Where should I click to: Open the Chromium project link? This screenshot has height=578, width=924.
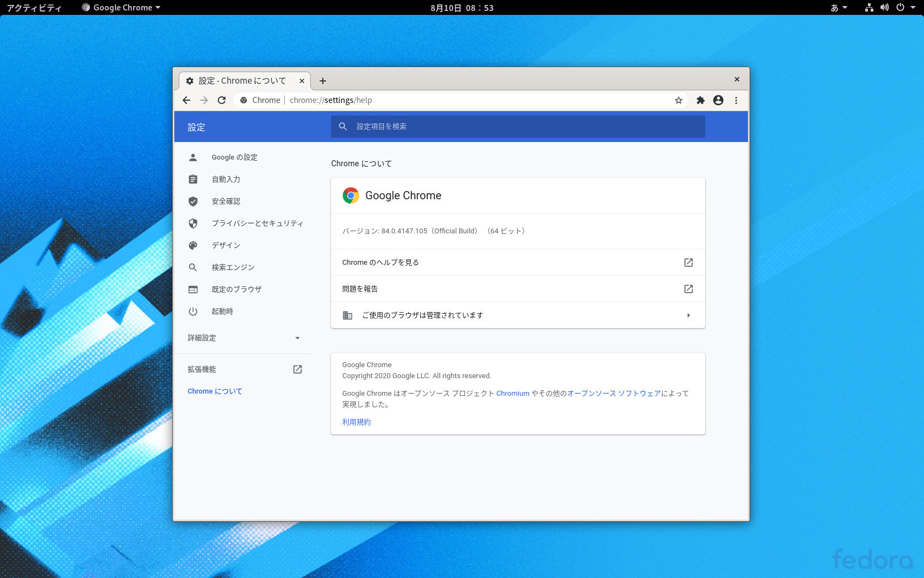[x=513, y=394]
